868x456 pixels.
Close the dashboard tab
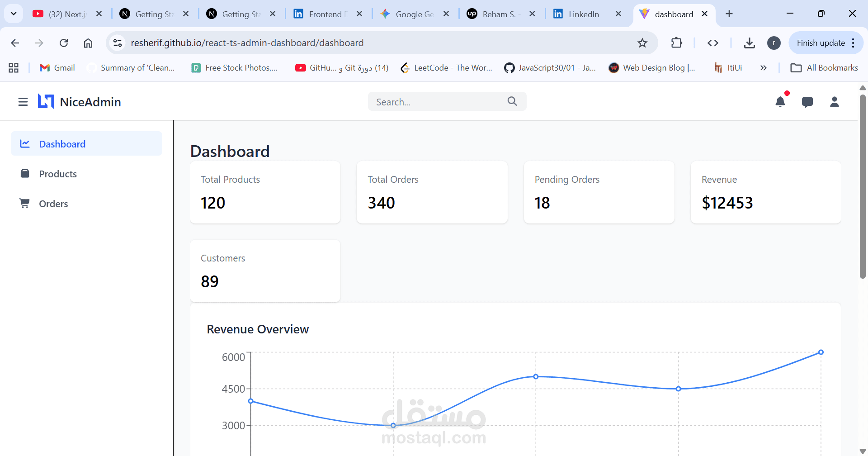point(704,14)
